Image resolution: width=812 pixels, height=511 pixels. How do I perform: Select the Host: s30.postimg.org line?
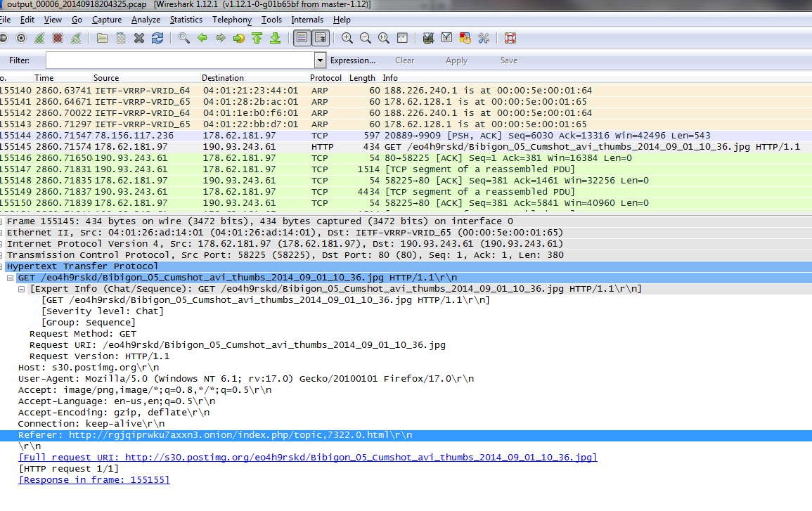(89, 368)
